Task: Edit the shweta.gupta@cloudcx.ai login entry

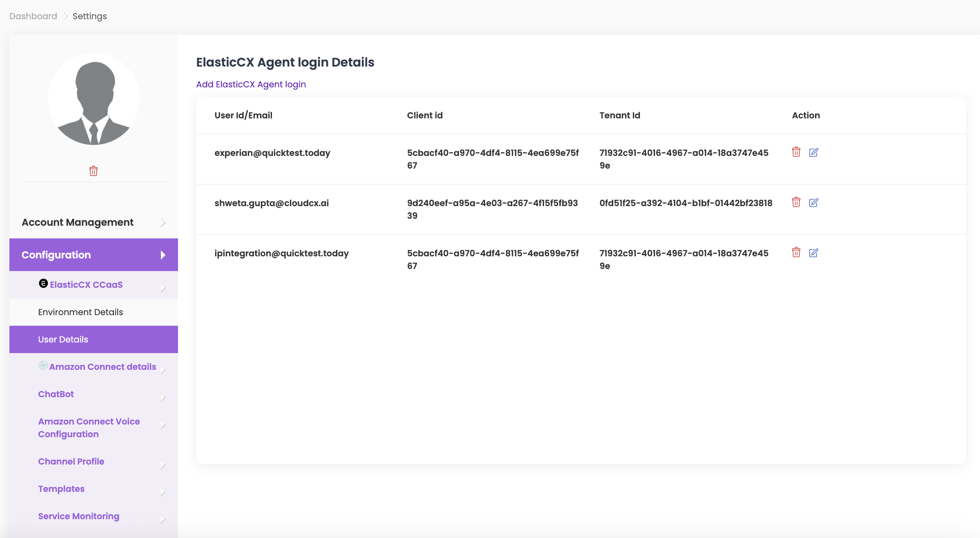Action: (813, 202)
